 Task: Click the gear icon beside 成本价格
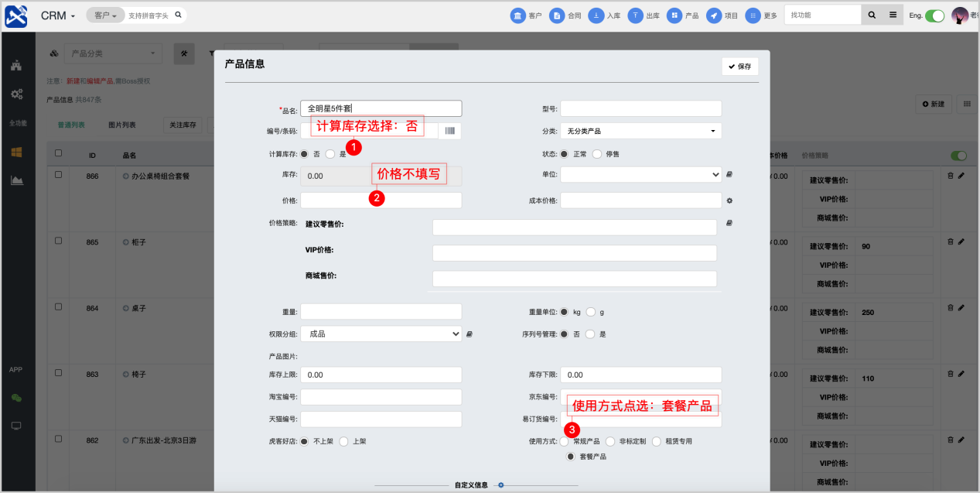pyautogui.click(x=729, y=200)
